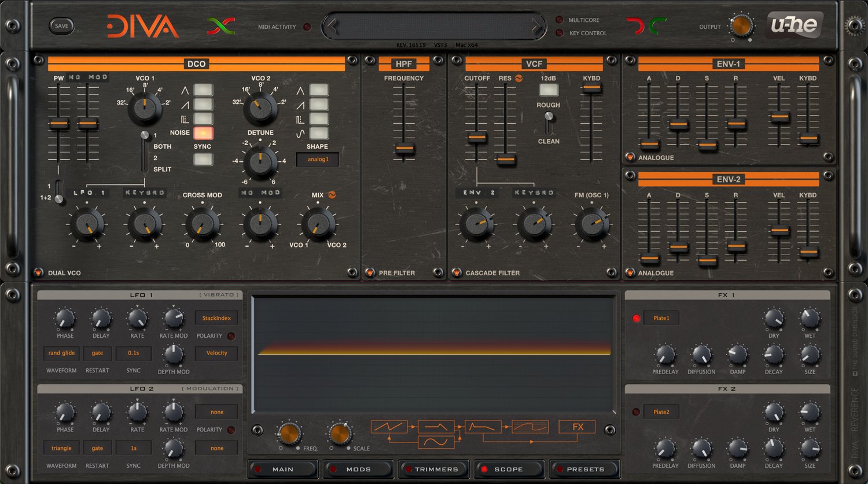Open the ENV 2 cutoff mod source label
The image size is (868, 484).
pos(478,193)
